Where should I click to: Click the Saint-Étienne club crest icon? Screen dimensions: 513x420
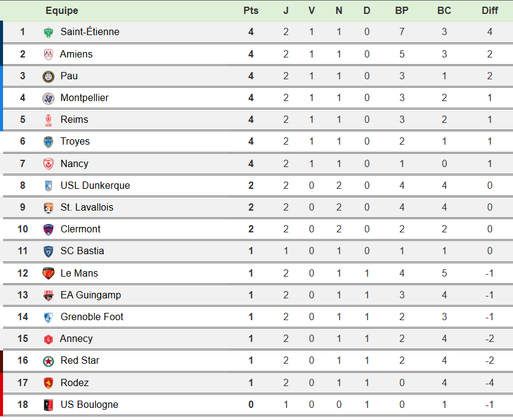48,32
